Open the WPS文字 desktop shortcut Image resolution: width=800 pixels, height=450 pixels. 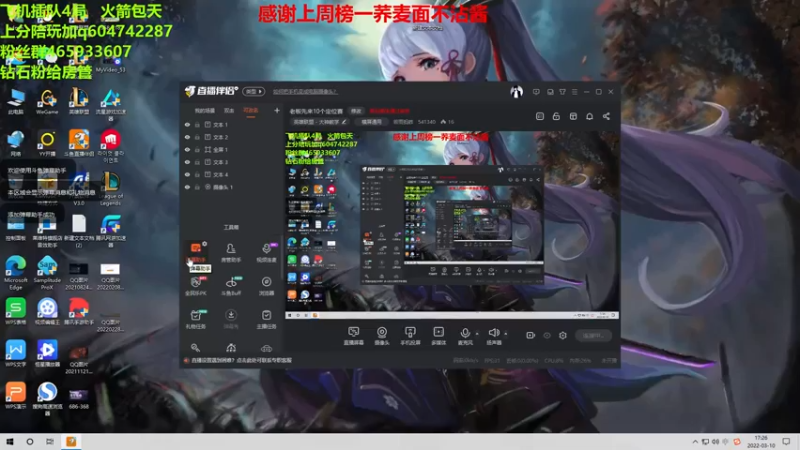(x=15, y=354)
